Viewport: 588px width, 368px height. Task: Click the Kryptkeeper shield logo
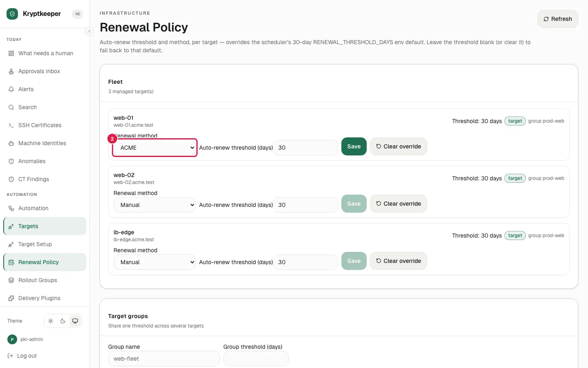click(12, 14)
